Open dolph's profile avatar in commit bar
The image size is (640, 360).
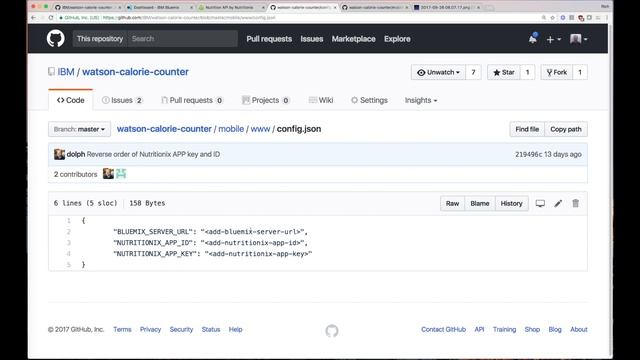tap(59, 154)
